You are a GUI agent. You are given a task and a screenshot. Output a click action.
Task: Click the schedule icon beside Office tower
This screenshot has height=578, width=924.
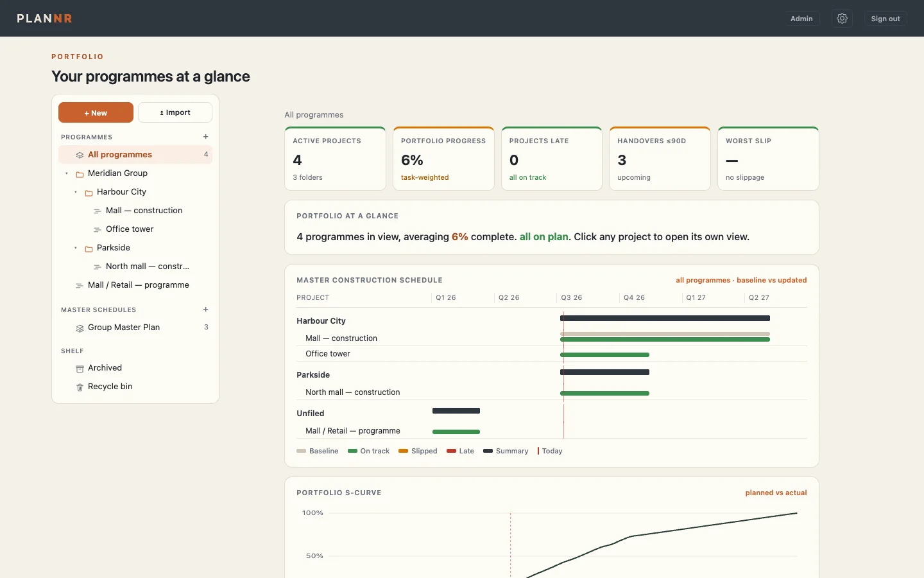[x=98, y=230]
